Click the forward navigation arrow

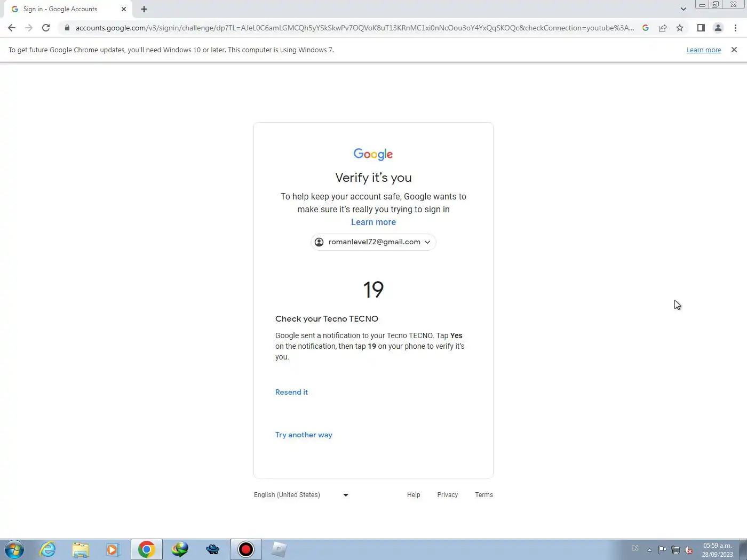(x=29, y=28)
